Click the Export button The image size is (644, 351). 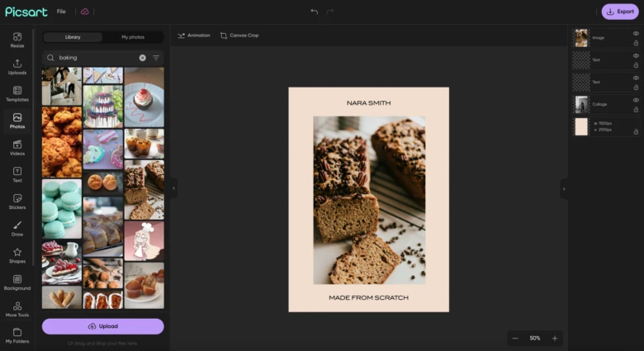tap(620, 12)
